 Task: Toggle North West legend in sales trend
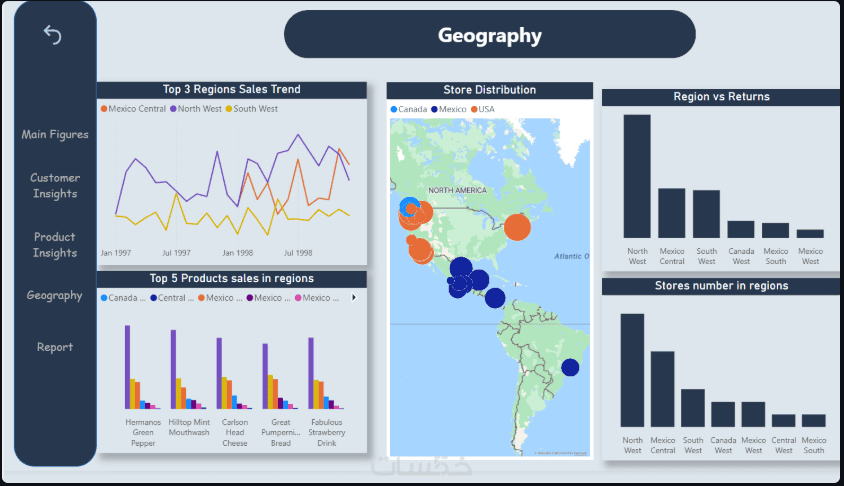196,109
